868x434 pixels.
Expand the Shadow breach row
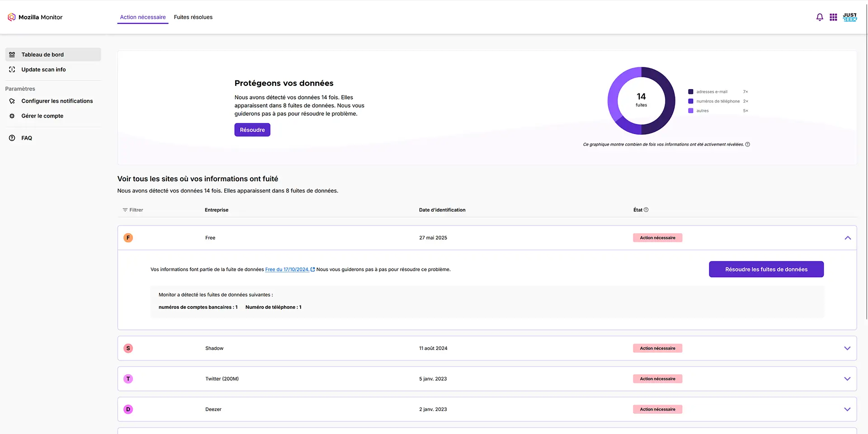pyautogui.click(x=848, y=349)
